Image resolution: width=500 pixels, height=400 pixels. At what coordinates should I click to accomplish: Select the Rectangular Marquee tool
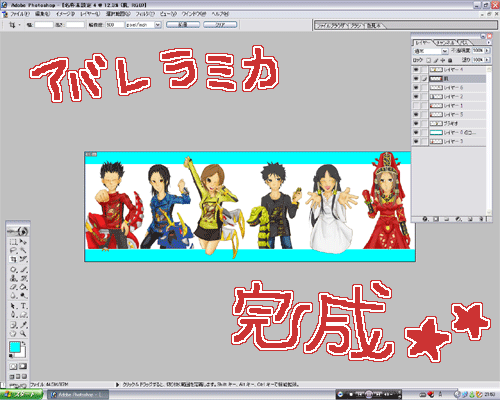(13, 242)
